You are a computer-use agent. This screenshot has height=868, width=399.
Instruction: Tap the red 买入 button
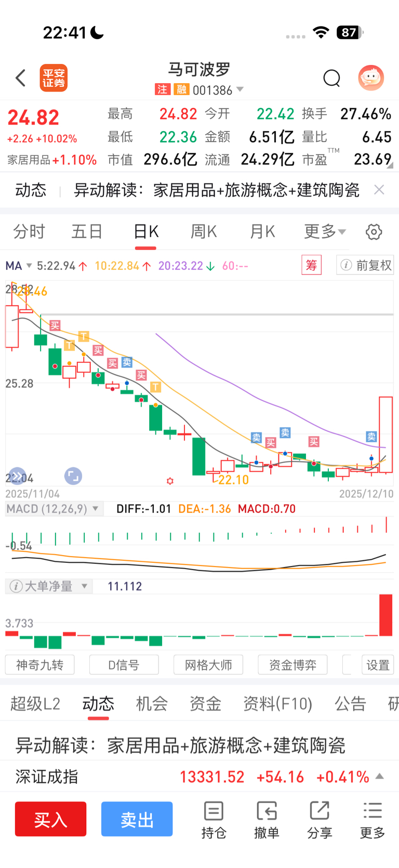pos(50,819)
